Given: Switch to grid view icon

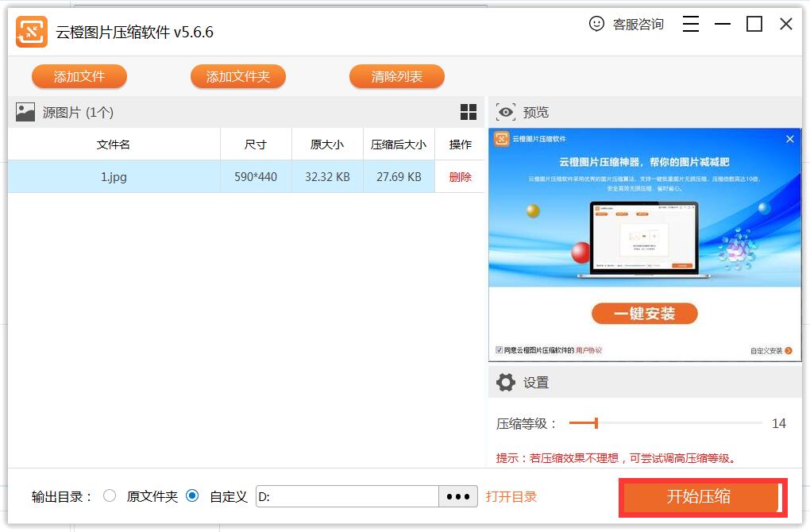Looking at the screenshot, I should click(469, 112).
